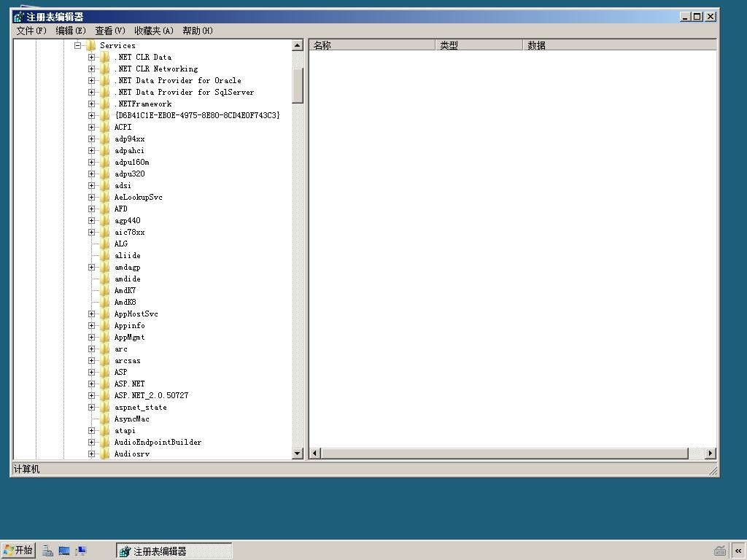747x560 pixels.
Task: Click the switch windows quick launch icon
Action: coord(81,551)
